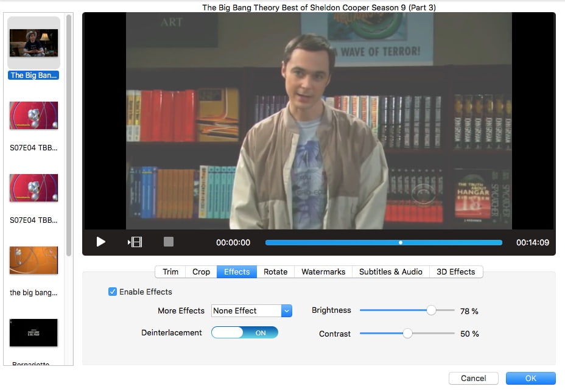Switch to the Rotate tab

(276, 271)
